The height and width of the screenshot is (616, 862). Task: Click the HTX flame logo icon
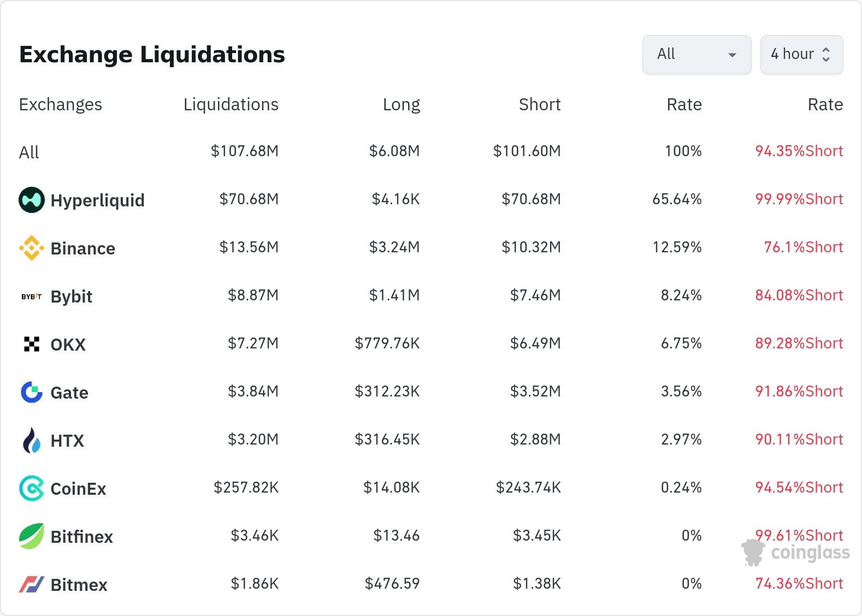click(x=32, y=440)
